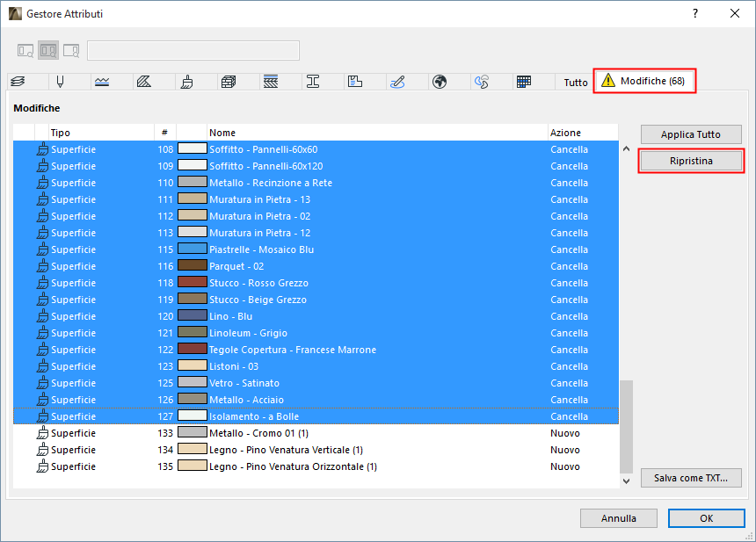Click the attribute search input field
Screen dimensions: 756x542
click(193, 51)
